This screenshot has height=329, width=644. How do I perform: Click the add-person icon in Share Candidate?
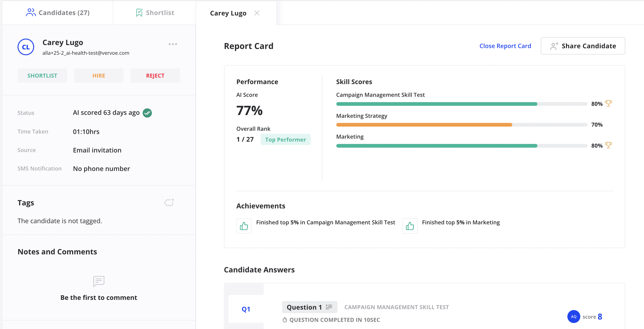coord(554,46)
